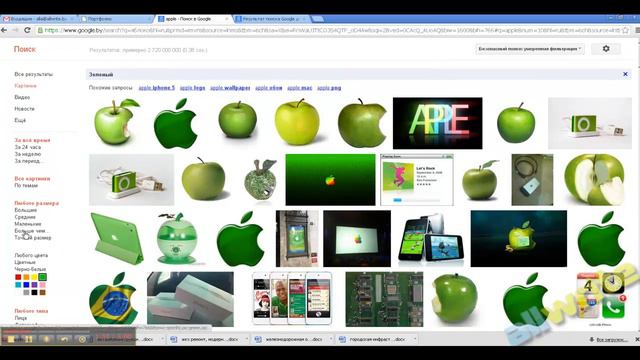Screen dimensions: 640x360
Task: Open a new browser tab
Action: coord(317,19)
